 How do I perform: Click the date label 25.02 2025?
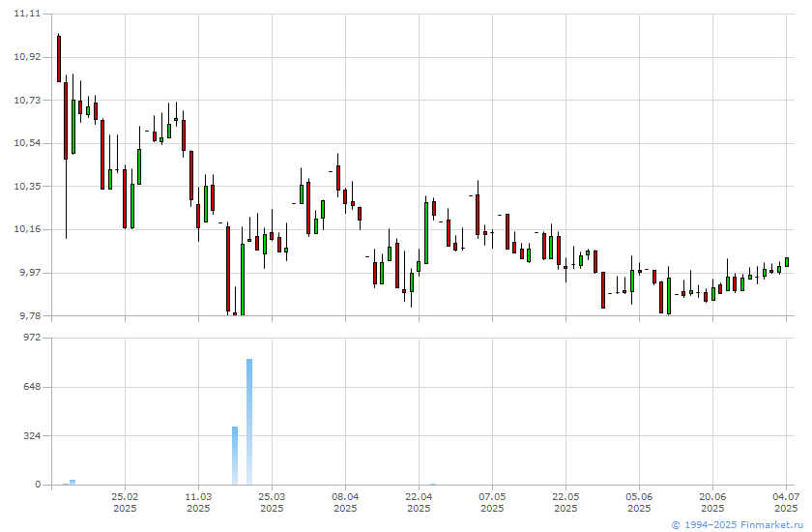click(125, 502)
